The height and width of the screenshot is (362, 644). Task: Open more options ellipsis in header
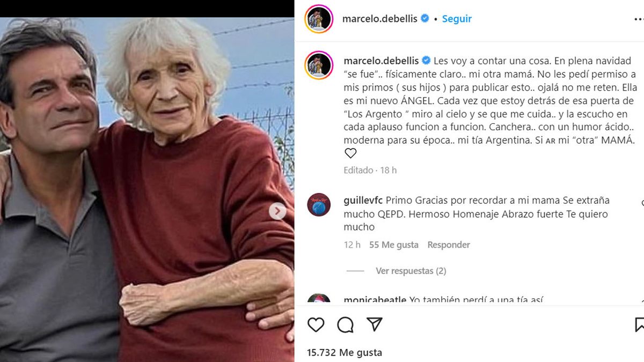[x=638, y=18]
